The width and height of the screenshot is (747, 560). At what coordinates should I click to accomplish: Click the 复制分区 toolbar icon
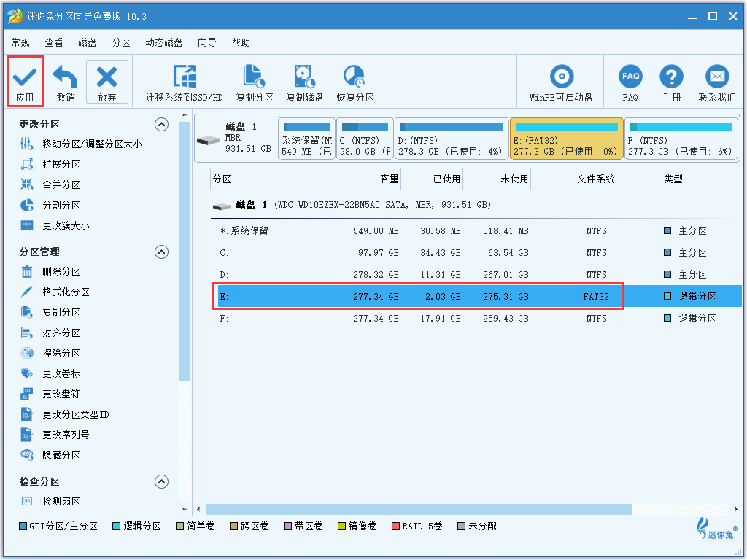pyautogui.click(x=255, y=77)
